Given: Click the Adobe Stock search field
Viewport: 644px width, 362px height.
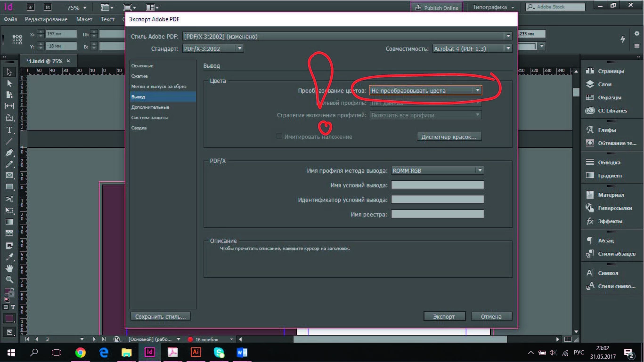Looking at the screenshot, I should (x=555, y=7).
